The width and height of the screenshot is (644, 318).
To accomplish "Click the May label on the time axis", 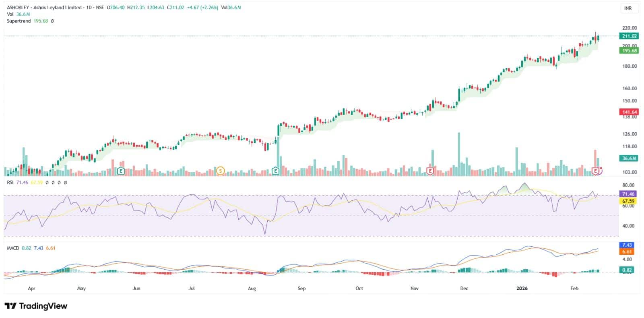I will (81, 289).
